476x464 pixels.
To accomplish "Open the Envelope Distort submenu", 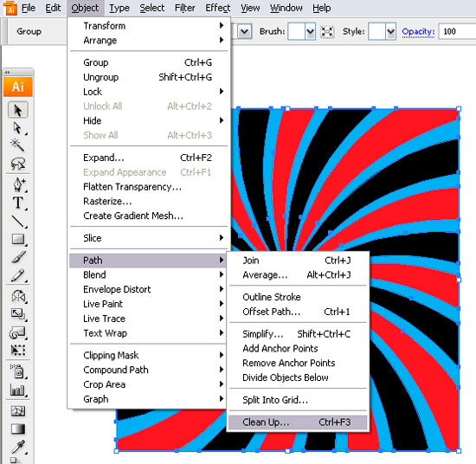I will point(149,289).
